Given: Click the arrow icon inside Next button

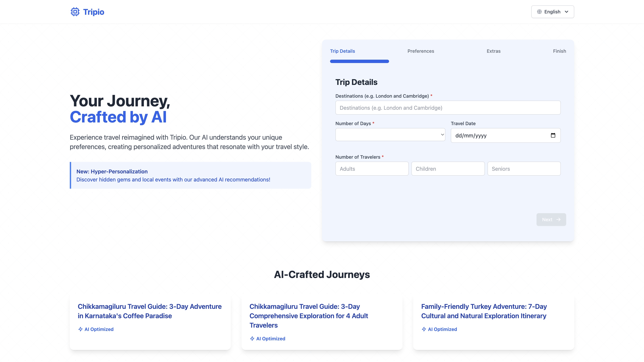Looking at the screenshot, I should pyautogui.click(x=559, y=219).
